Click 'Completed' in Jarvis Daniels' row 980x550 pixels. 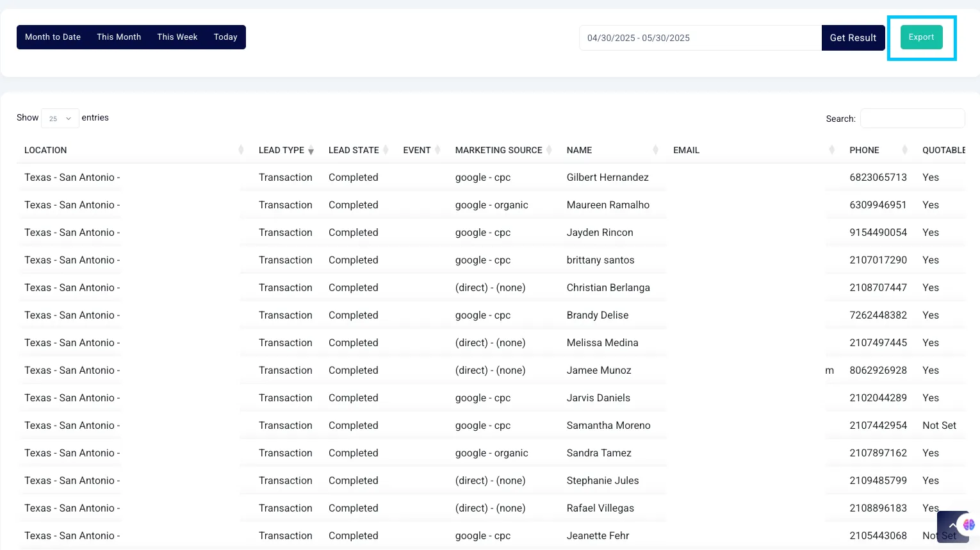click(354, 398)
